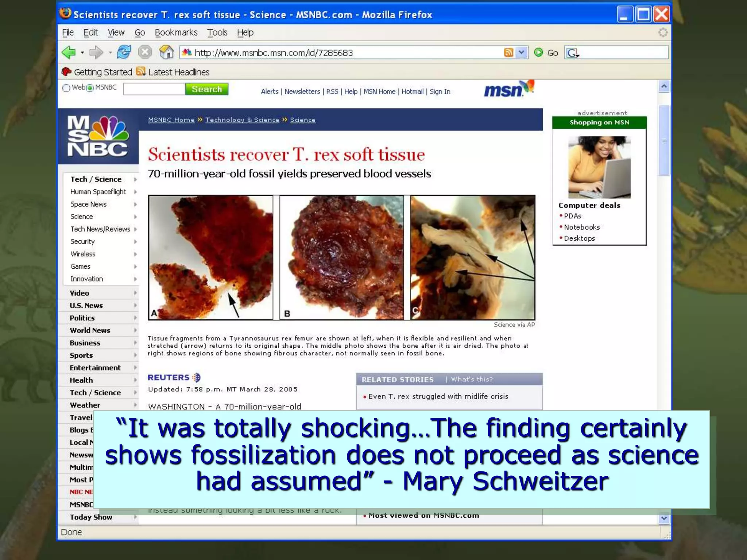Screen dimensions: 747x560
Task: Open the Wireless sidebar item
Action: [83, 254]
